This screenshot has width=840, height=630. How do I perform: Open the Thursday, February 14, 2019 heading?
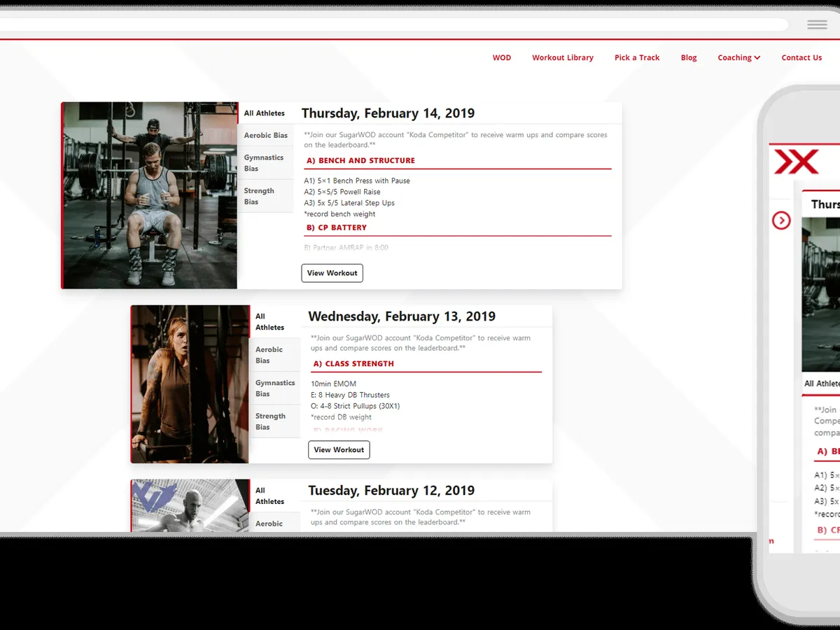click(x=388, y=113)
